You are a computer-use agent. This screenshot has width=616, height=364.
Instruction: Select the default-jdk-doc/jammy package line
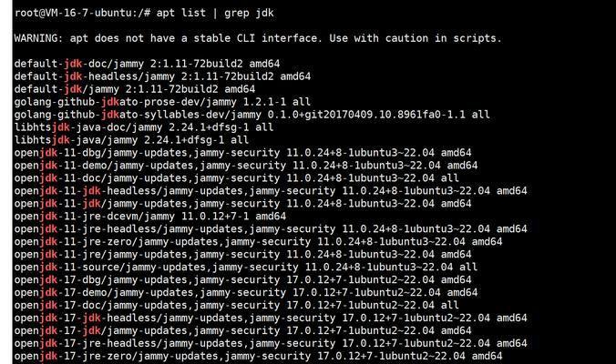147,64
